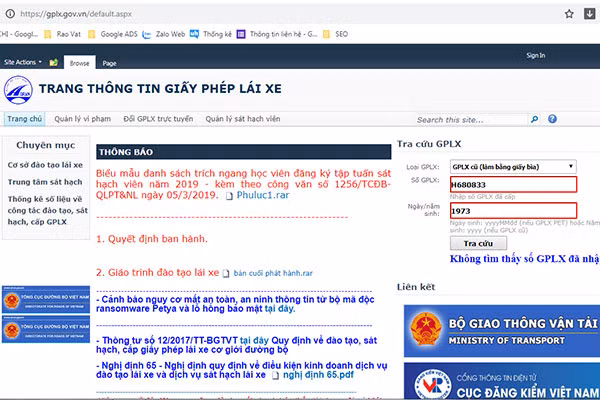Switch to the Page tab

[109, 63]
